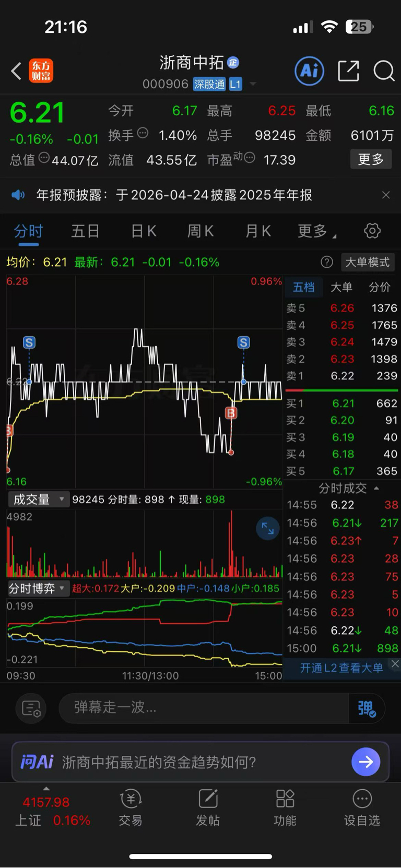The height and width of the screenshot is (868, 401).
Task: Open the comment list settings icon
Action: 31,708
